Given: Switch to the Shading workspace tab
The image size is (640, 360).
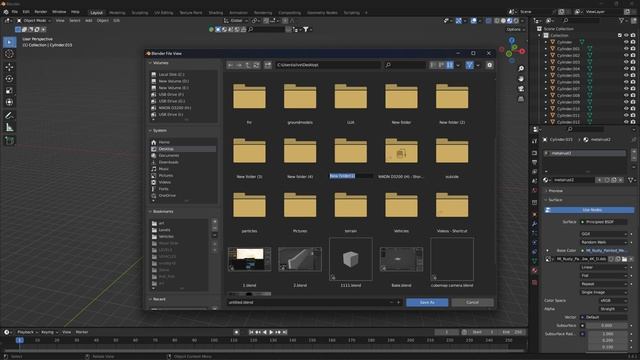Looking at the screenshot, I should (x=216, y=13).
